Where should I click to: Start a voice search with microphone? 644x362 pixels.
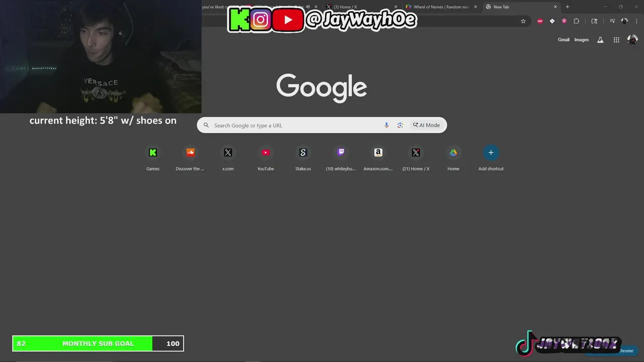pyautogui.click(x=386, y=125)
